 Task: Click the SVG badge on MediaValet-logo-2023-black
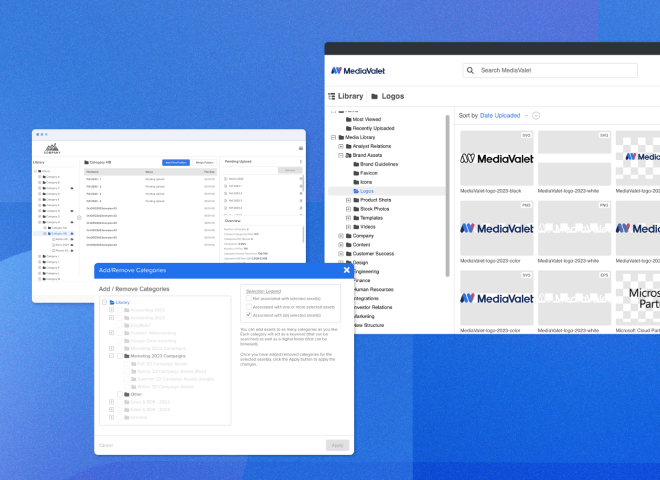526,136
